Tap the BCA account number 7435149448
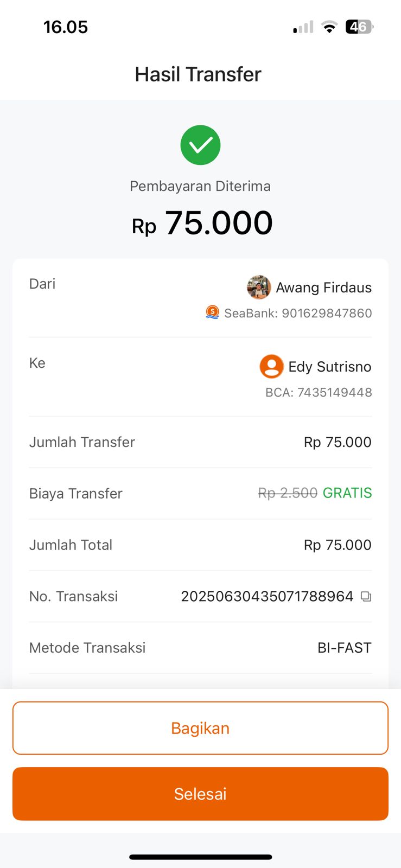 click(x=334, y=392)
